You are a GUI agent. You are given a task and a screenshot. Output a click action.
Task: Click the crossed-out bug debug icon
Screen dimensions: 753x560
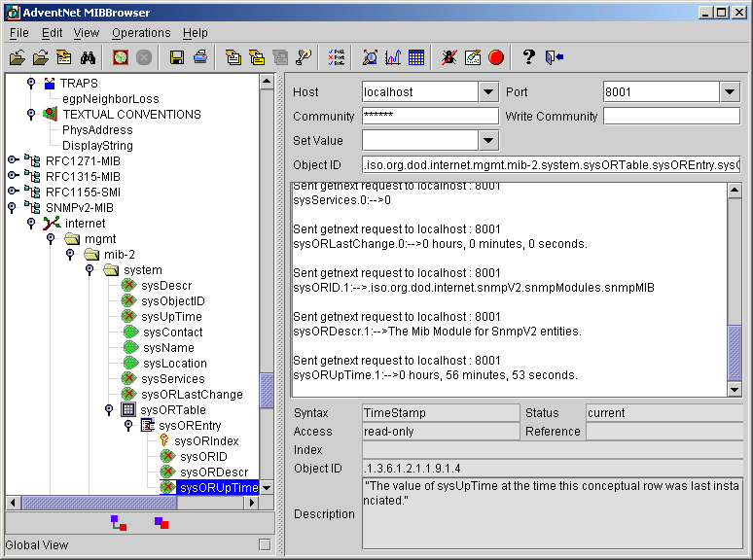(449, 57)
